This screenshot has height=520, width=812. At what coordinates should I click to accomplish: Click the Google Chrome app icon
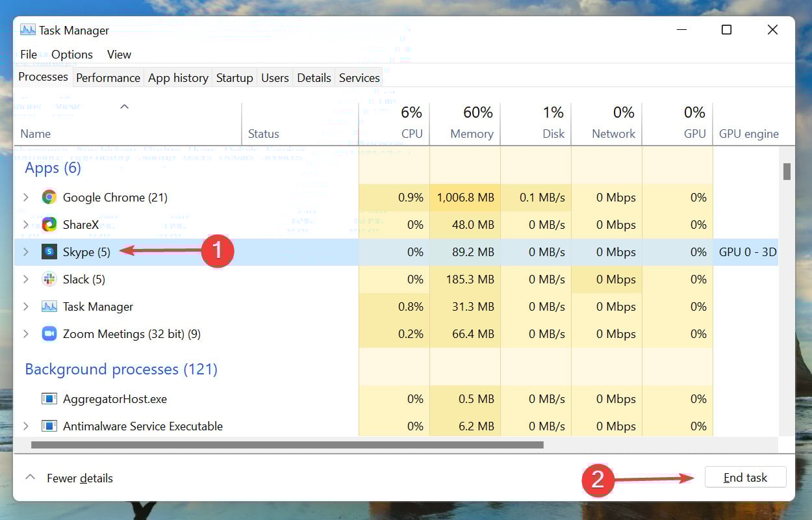coord(49,198)
